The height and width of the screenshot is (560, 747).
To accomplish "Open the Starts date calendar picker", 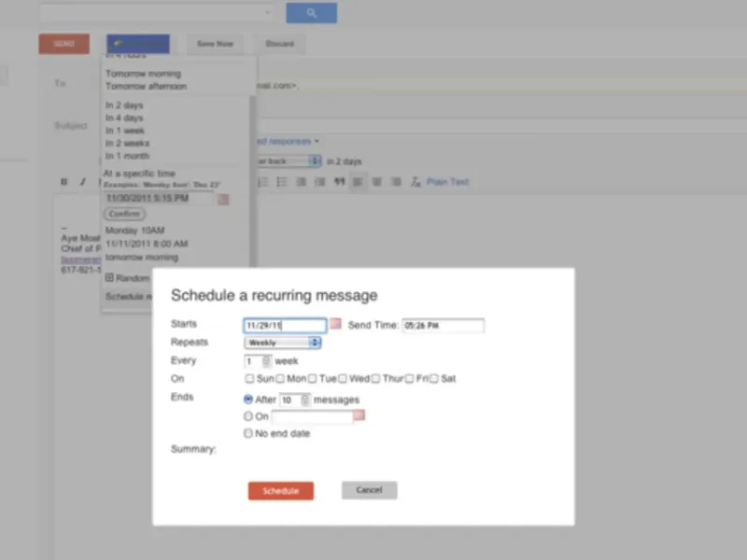I will tap(335, 324).
